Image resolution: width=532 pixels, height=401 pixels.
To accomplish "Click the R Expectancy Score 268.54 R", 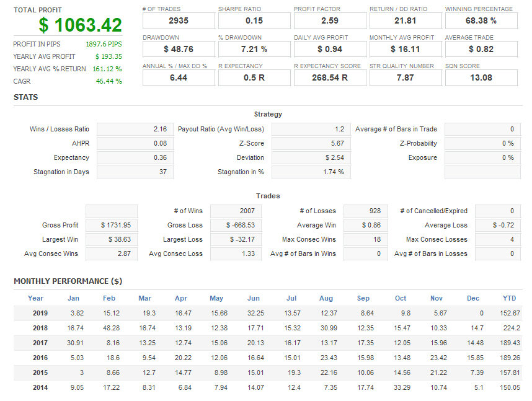I will 330,77.
